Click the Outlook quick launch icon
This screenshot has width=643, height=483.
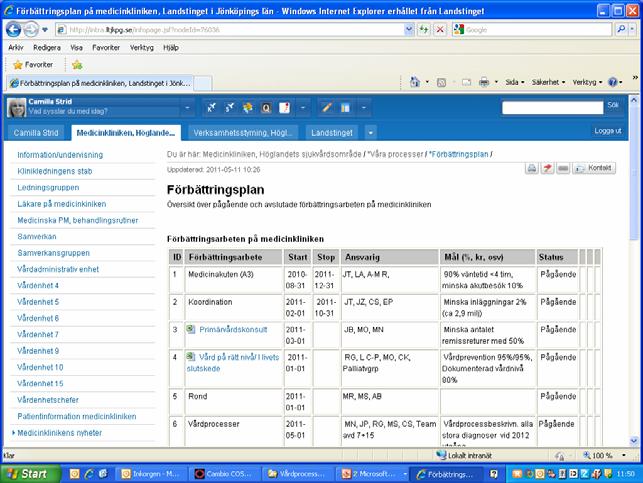(x=75, y=474)
